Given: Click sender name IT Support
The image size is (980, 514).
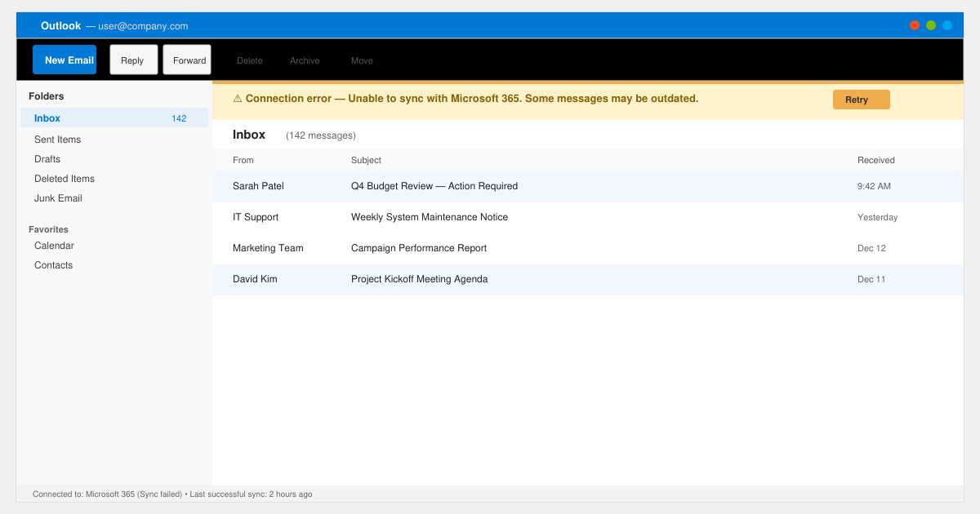Looking at the screenshot, I should tap(256, 217).
